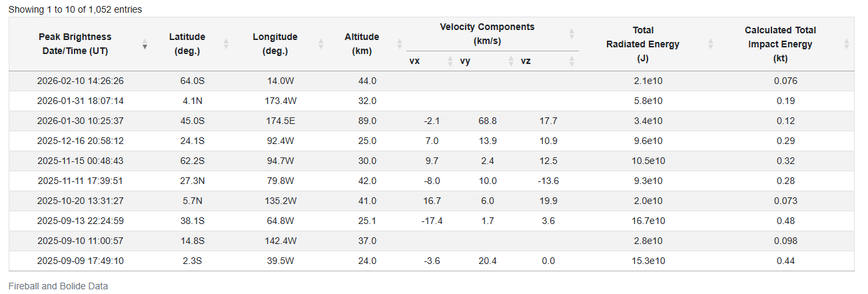Click the Peak Brightness Date/Time header text
Screen dimensions: 868x294
(75, 44)
